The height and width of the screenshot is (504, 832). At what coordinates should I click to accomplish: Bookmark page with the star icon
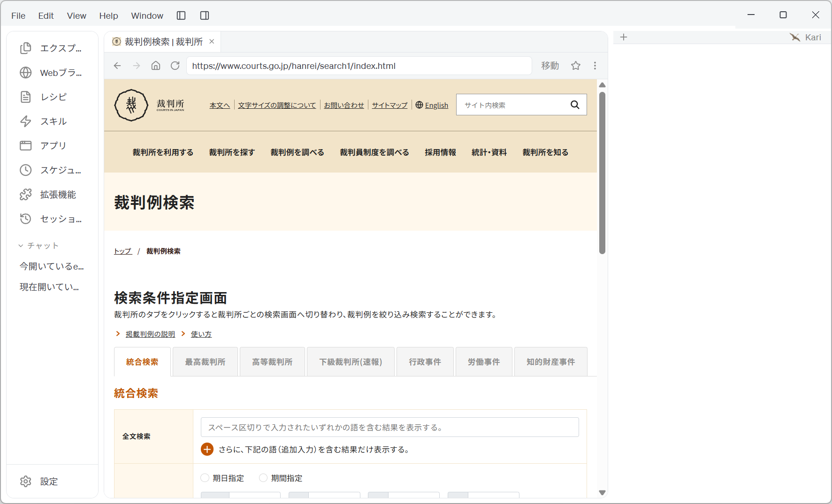coord(576,66)
